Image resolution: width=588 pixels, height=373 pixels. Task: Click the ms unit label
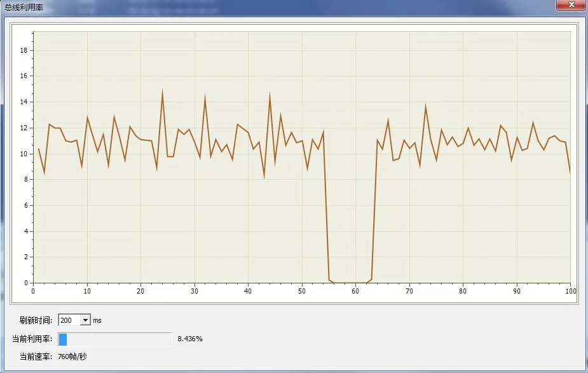pos(97,320)
